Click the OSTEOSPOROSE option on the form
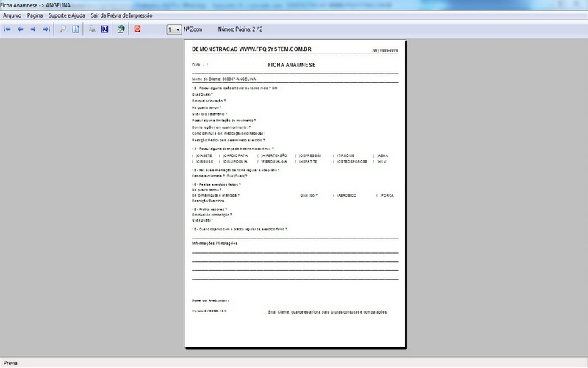Image resolution: width=588 pixels, height=368 pixels. click(x=351, y=162)
